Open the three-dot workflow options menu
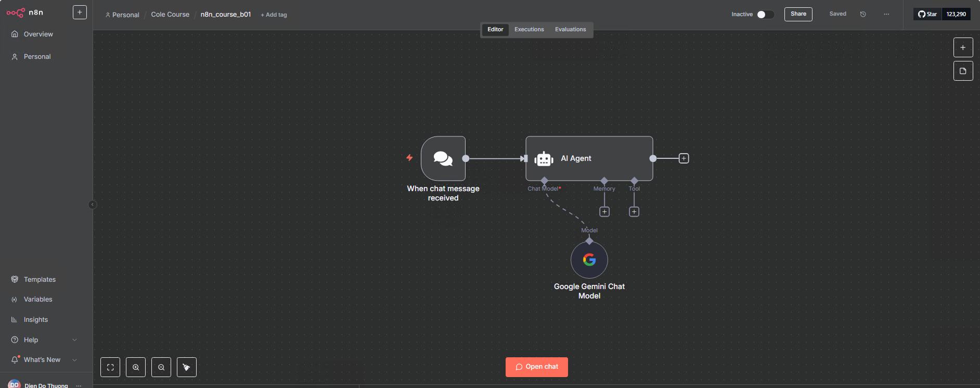Screen dimensions: 980x388 click(x=886, y=14)
